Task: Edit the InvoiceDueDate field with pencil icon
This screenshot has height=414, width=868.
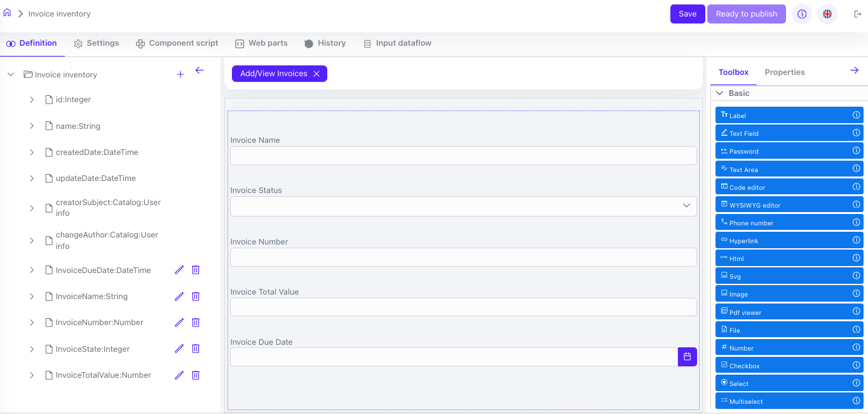Action: (179, 270)
